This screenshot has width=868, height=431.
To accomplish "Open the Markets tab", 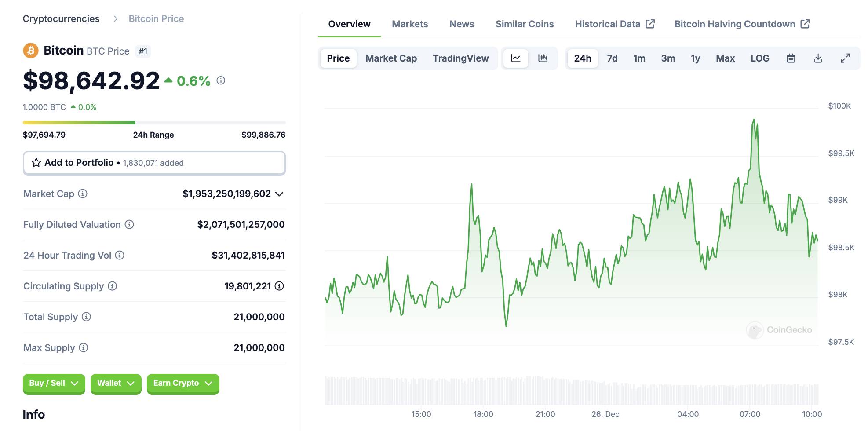I will point(410,24).
